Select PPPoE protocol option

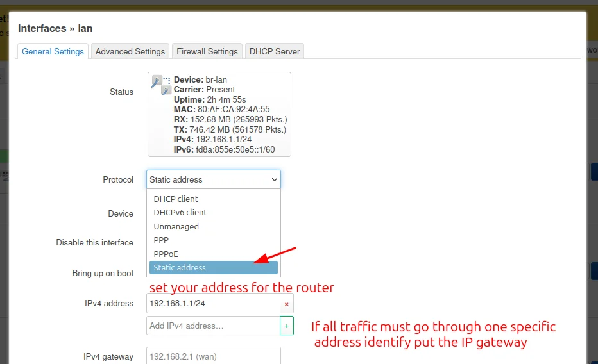[214, 254]
